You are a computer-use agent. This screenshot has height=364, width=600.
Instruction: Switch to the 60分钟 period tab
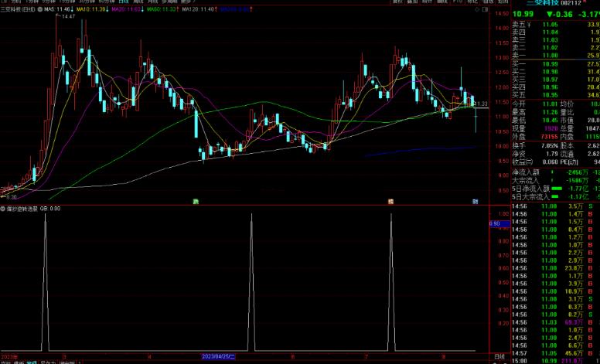[x=107, y=2]
